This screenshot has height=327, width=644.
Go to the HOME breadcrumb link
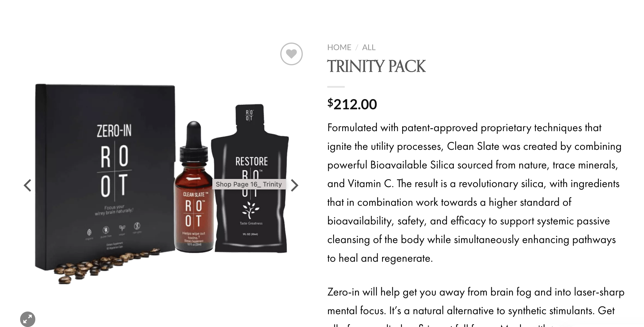click(x=339, y=47)
